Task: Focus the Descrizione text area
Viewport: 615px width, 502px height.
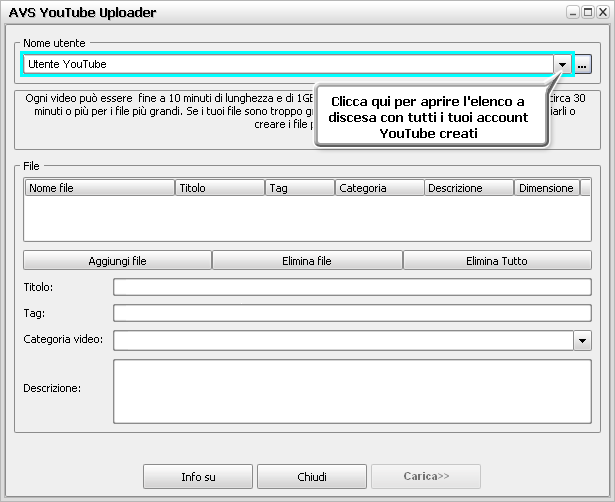Action: (352, 391)
